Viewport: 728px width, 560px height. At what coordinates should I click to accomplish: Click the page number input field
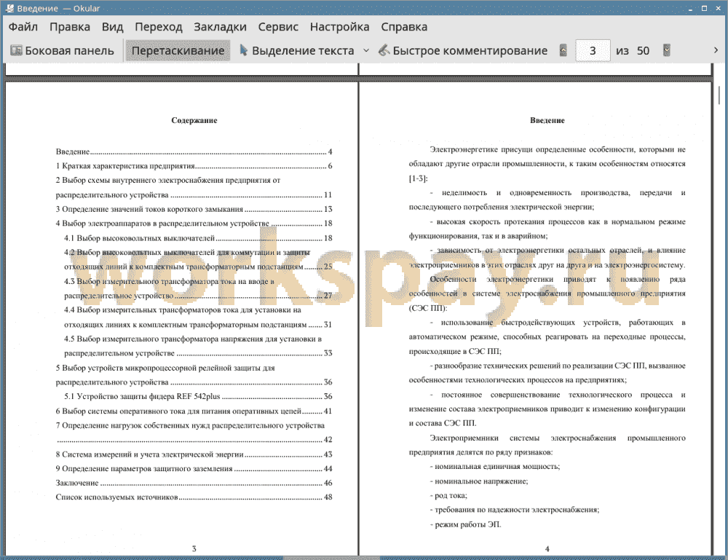[593, 51]
